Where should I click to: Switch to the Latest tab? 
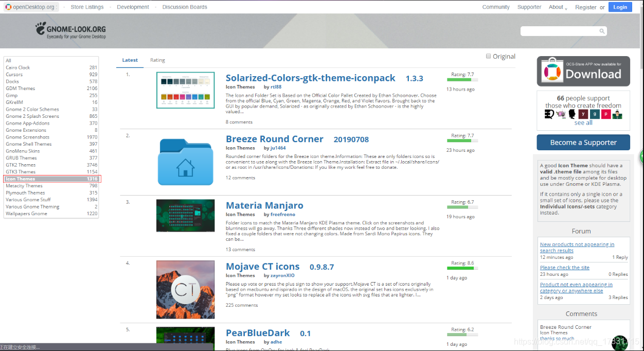(x=130, y=60)
